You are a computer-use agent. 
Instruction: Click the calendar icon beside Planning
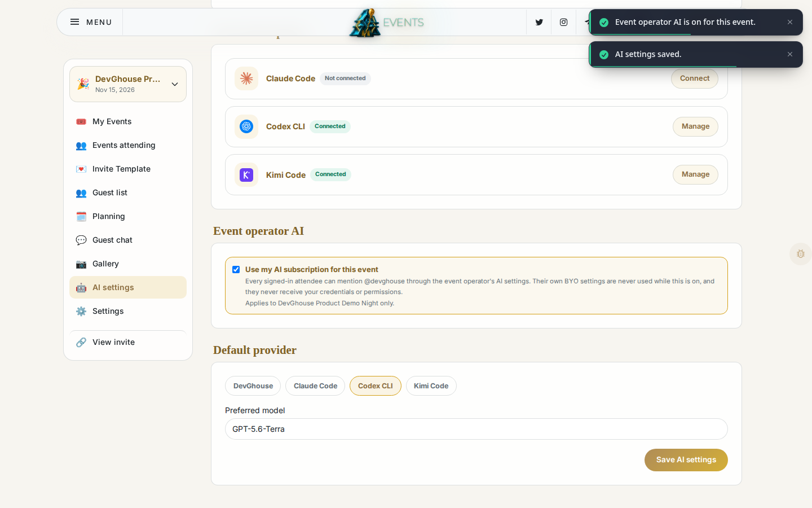[x=81, y=216]
